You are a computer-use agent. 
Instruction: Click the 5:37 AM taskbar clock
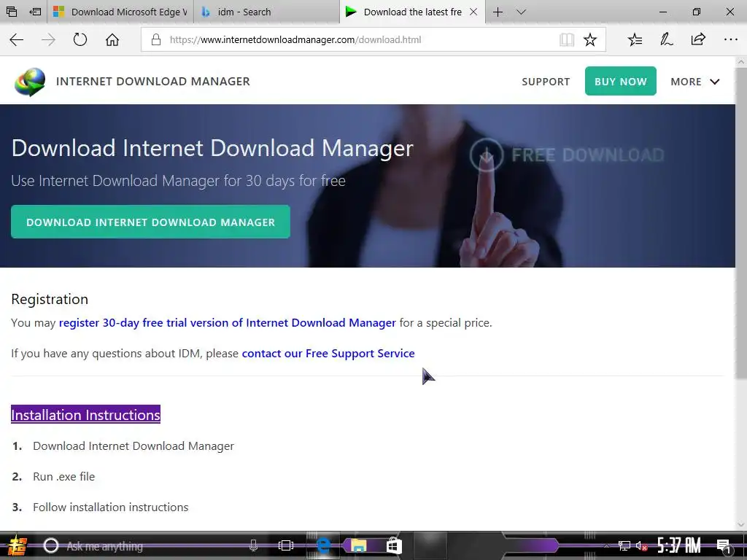click(x=678, y=545)
